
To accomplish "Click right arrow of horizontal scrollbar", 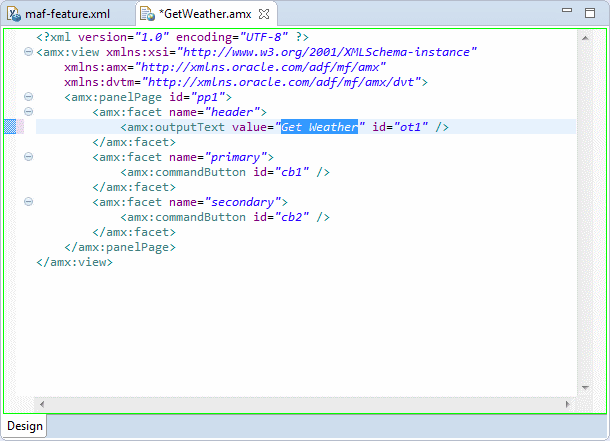I will (x=568, y=404).
